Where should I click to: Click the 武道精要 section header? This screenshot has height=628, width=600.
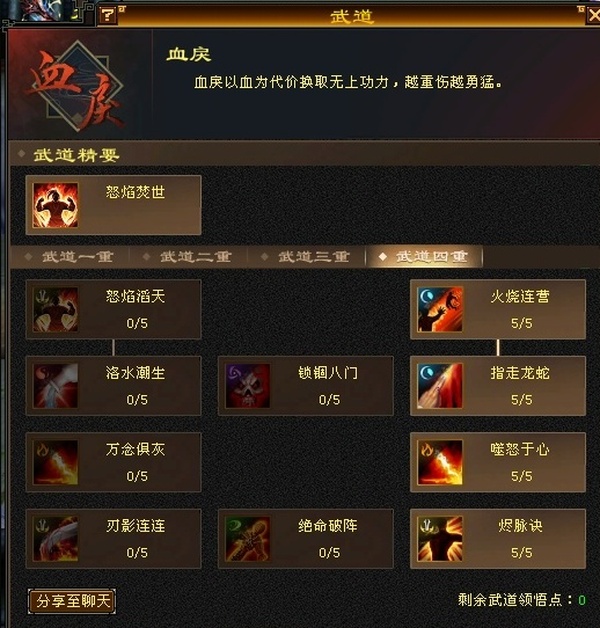click(76, 155)
